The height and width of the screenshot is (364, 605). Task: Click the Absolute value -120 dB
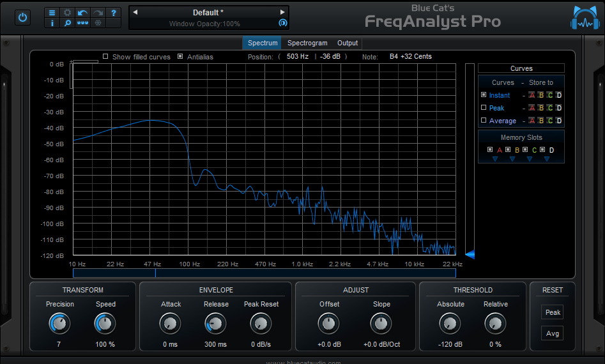(450, 344)
